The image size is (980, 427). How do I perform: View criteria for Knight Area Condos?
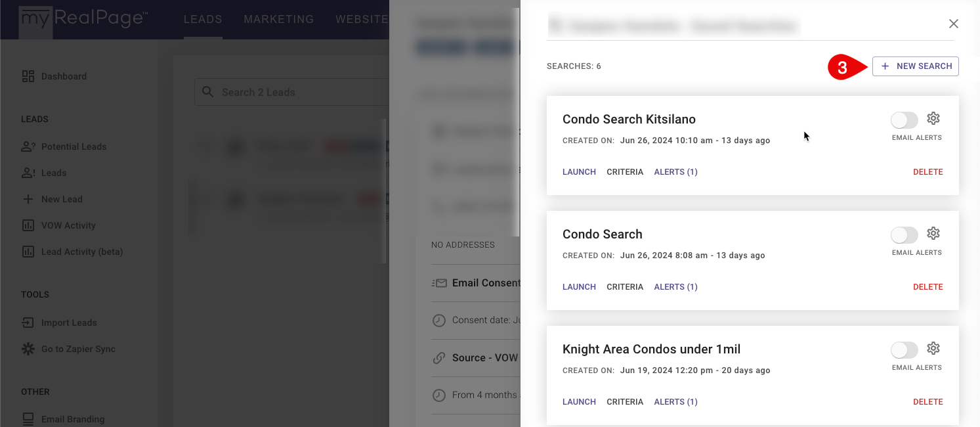[625, 402]
